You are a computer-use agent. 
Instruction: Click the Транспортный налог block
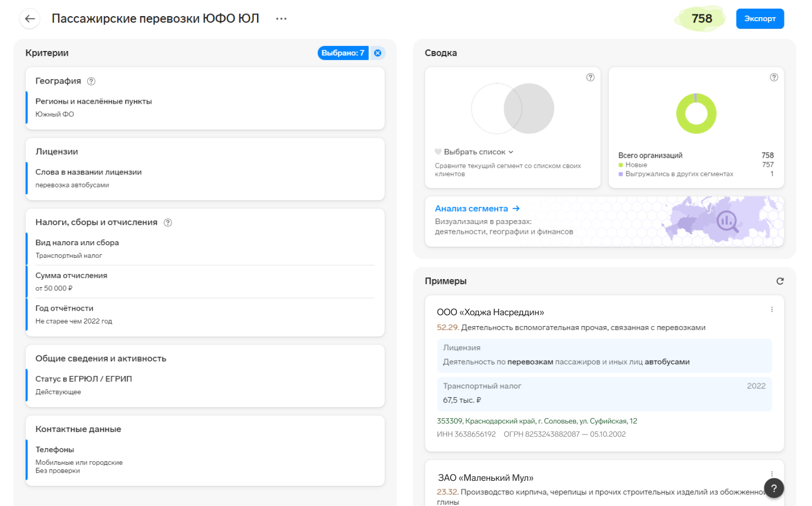point(604,394)
